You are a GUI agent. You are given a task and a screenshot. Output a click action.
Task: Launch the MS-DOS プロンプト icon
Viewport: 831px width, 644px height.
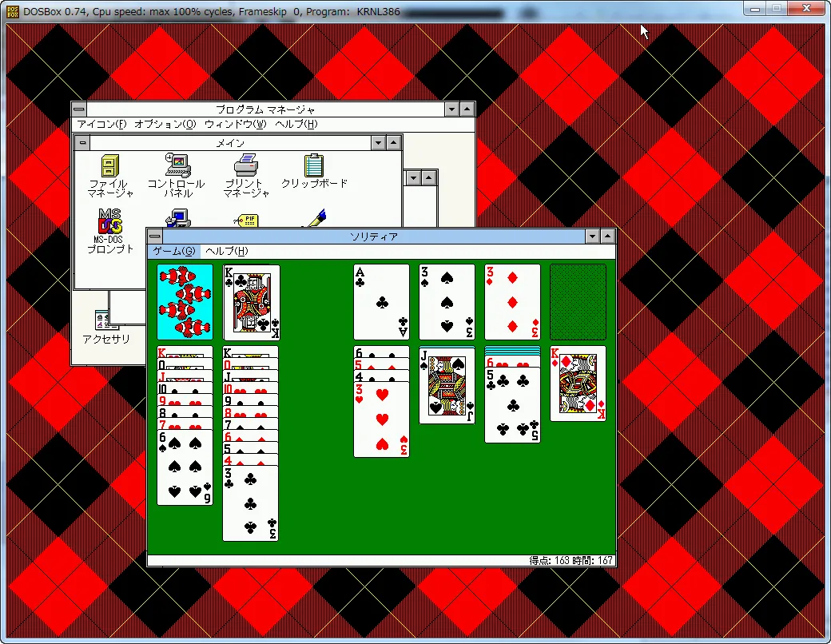tap(109, 221)
